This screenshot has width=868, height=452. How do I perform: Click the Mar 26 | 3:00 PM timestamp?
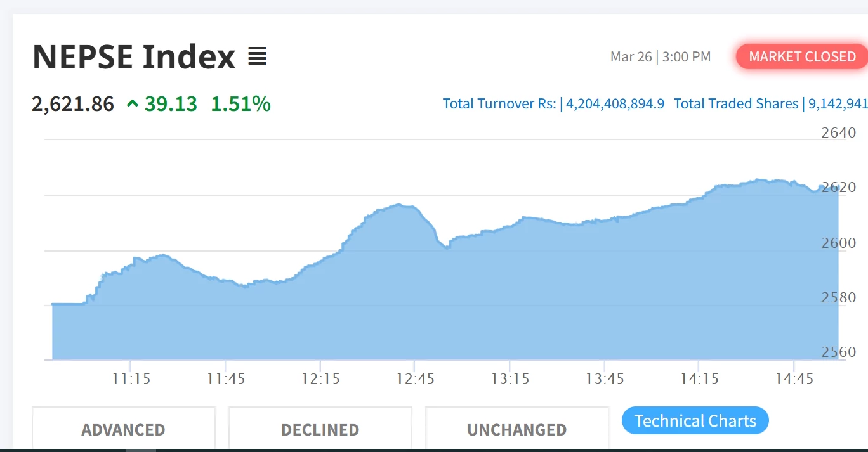661,56
